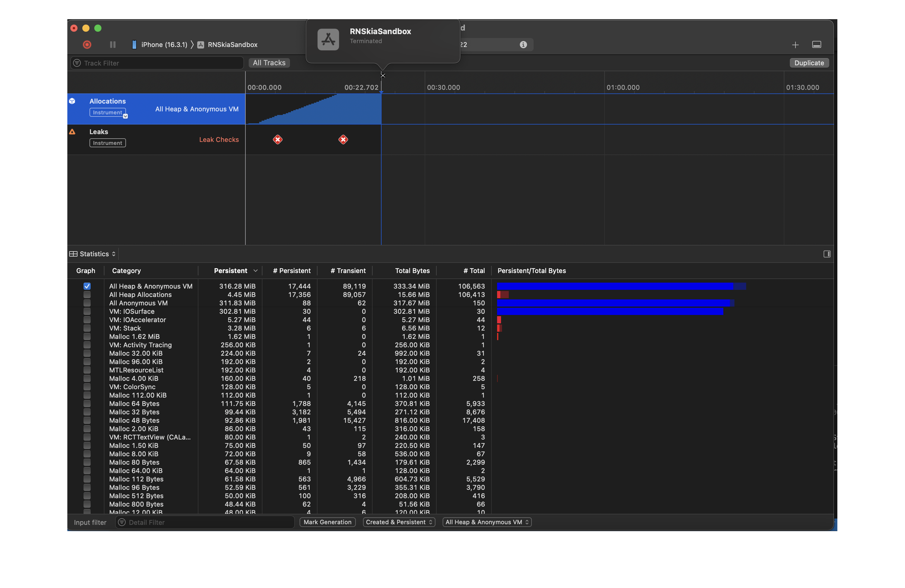
Task: Click the Allocations cube instrument icon
Action: pos(72,101)
